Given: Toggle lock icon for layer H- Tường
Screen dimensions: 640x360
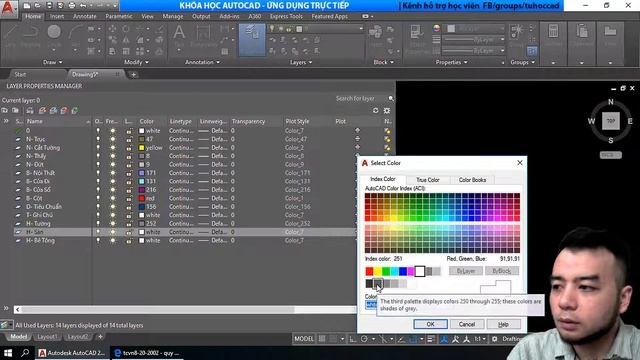Looking at the screenshot, I should [x=129, y=224].
